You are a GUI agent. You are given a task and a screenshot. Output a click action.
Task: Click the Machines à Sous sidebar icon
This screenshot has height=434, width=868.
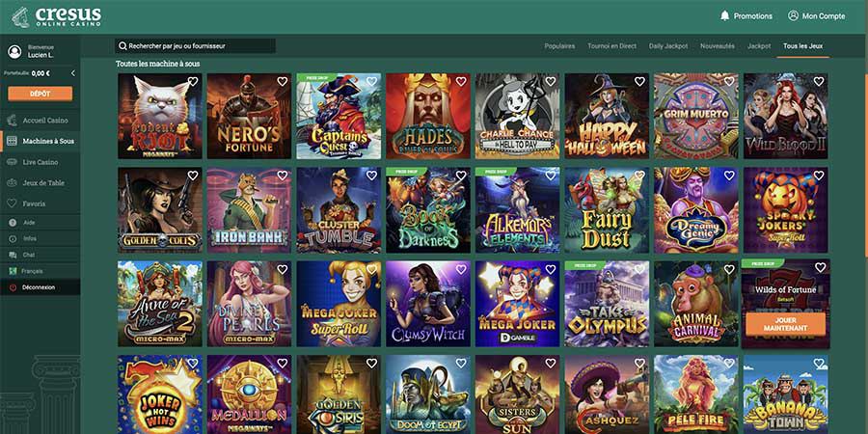point(12,141)
